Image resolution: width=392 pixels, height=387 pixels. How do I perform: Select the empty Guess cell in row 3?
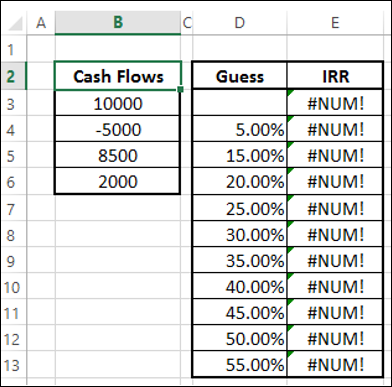pyautogui.click(x=239, y=103)
